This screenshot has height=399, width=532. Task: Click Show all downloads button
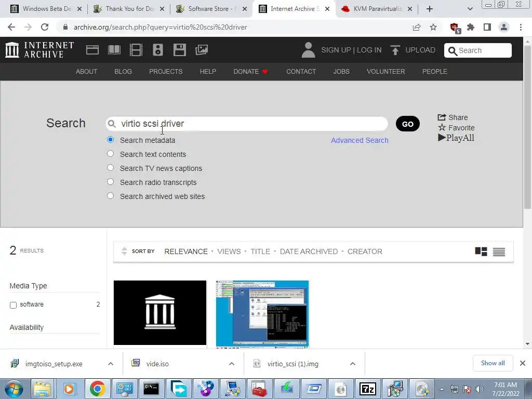(493, 363)
